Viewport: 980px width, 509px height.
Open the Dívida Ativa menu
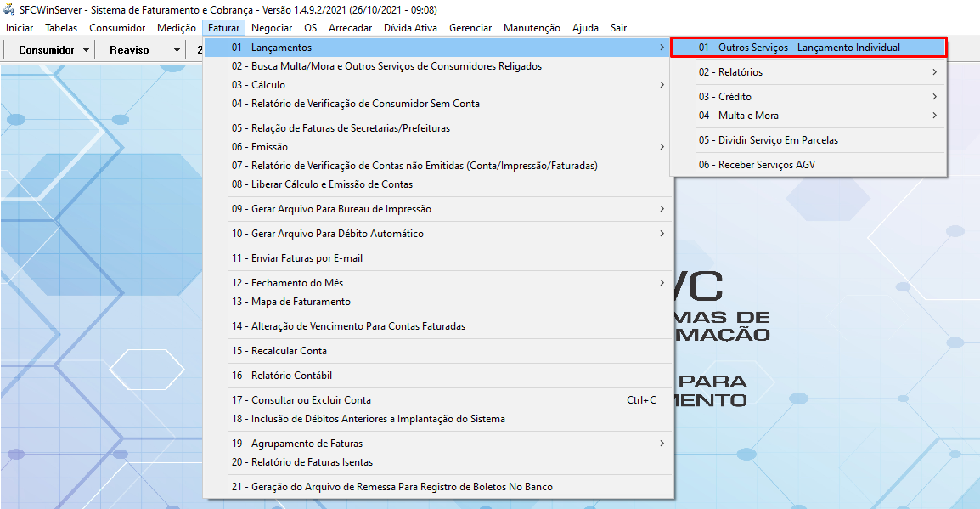[410, 28]
